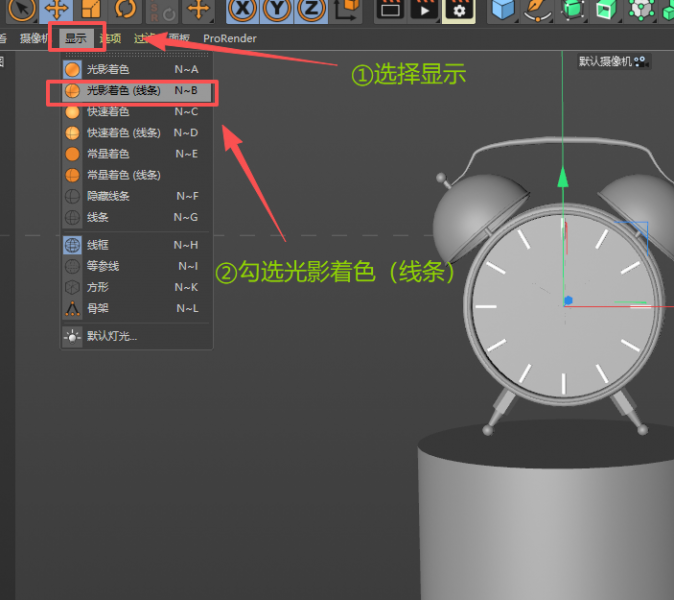Screen dimensions: 674x600
Task: Click the greyed PSR reset icon
Action: click(163, 12)
